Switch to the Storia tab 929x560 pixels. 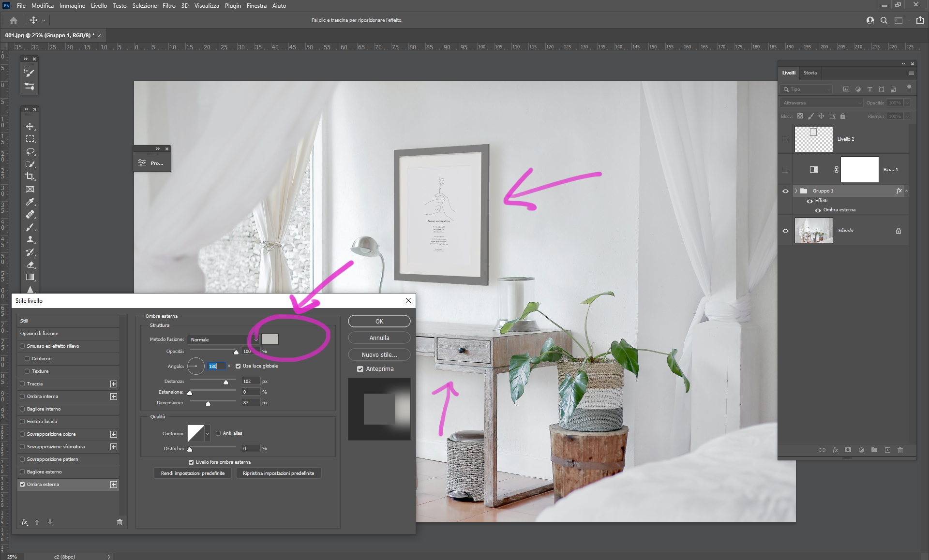809,73
